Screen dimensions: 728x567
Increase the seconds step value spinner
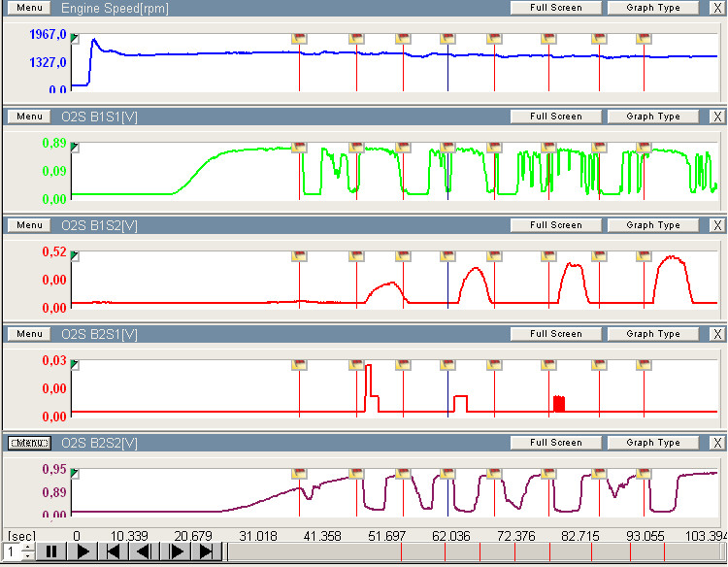point(27,547)
